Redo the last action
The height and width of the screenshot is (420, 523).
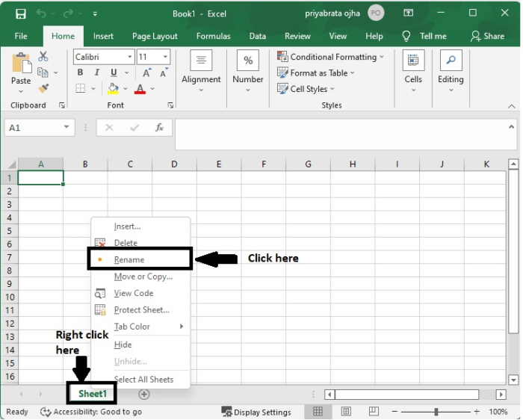(x=68, y=13)
